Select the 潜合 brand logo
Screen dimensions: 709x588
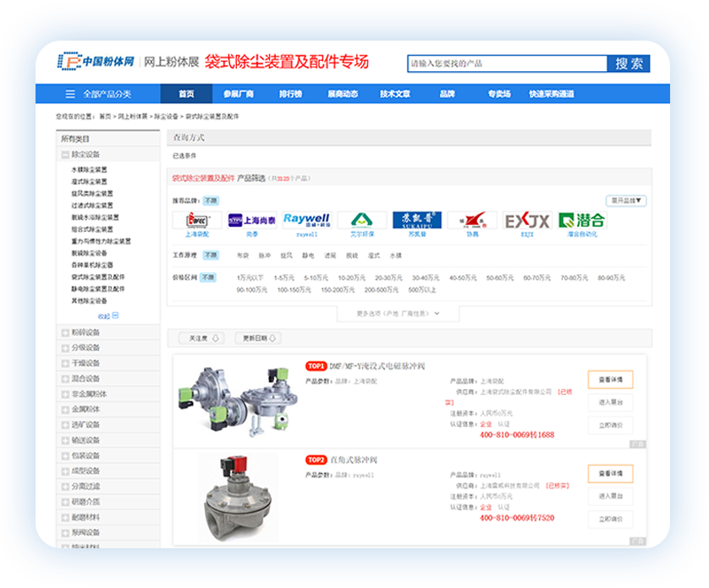582,220
